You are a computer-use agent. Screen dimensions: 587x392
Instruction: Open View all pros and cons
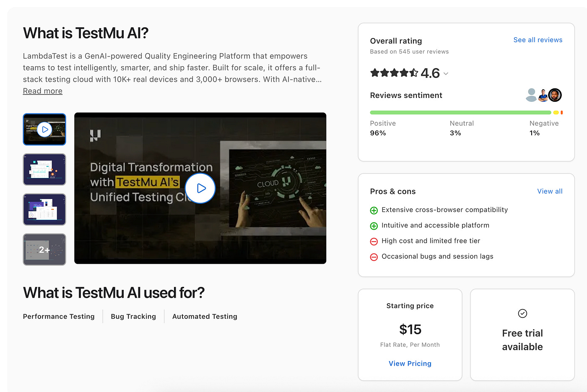550,191
